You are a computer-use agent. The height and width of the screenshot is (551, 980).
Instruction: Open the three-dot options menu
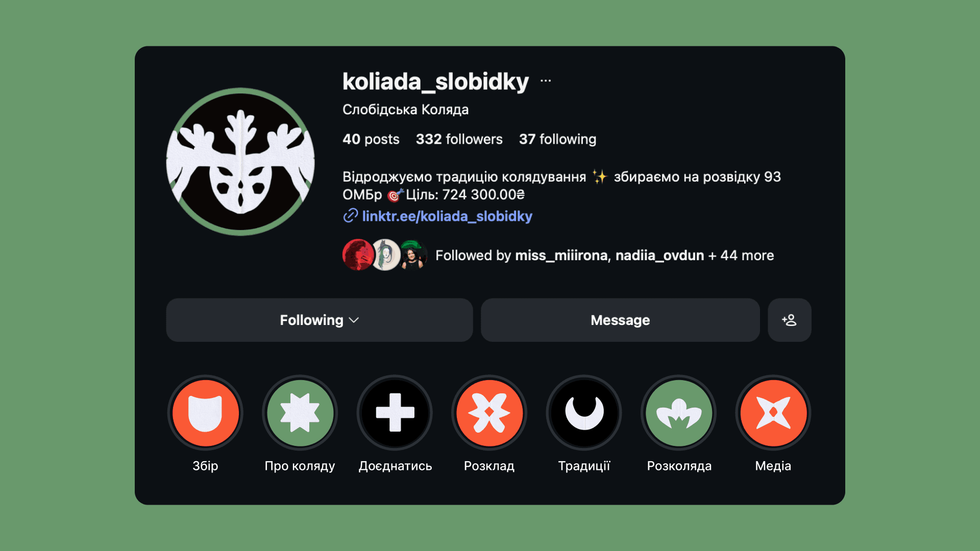click(x=546, y=81)
